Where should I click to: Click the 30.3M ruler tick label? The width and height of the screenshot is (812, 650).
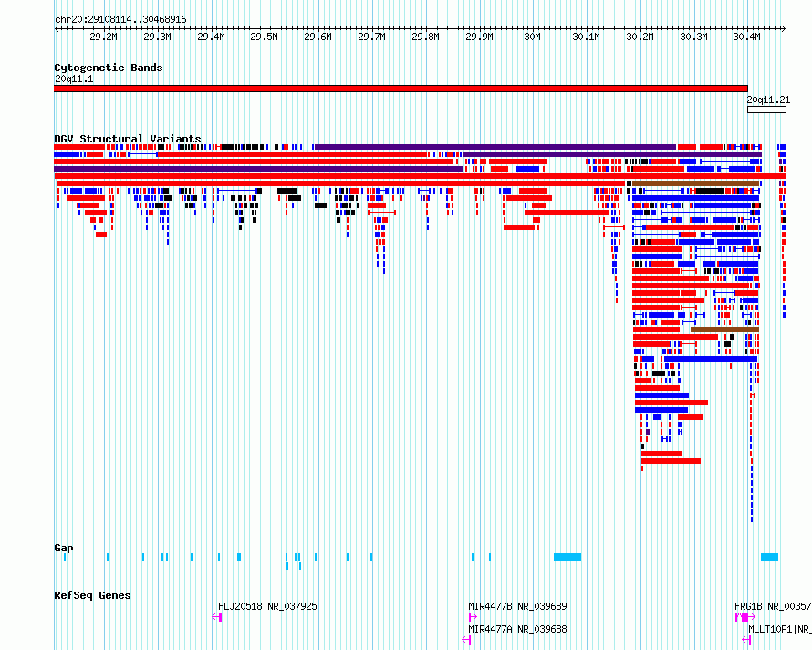694,37
